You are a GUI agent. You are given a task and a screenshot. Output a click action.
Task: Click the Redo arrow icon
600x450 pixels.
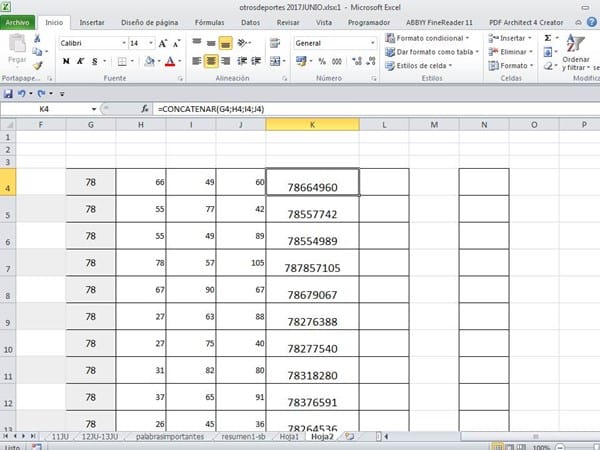click(x=41, y=93)
